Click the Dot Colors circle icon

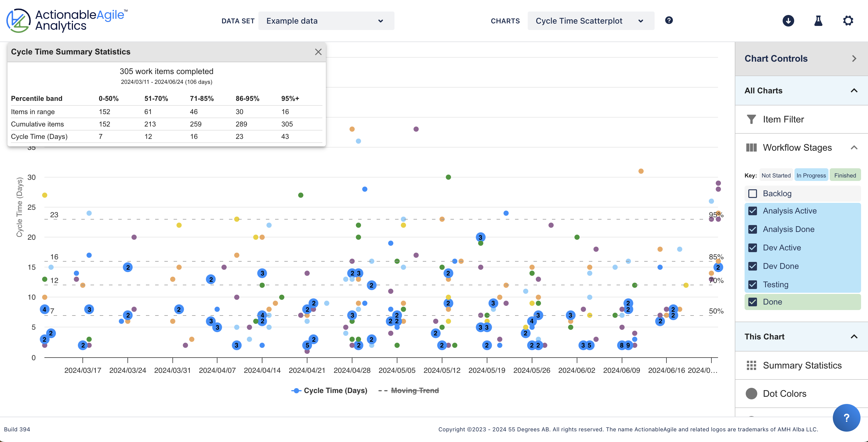[752, 393]
